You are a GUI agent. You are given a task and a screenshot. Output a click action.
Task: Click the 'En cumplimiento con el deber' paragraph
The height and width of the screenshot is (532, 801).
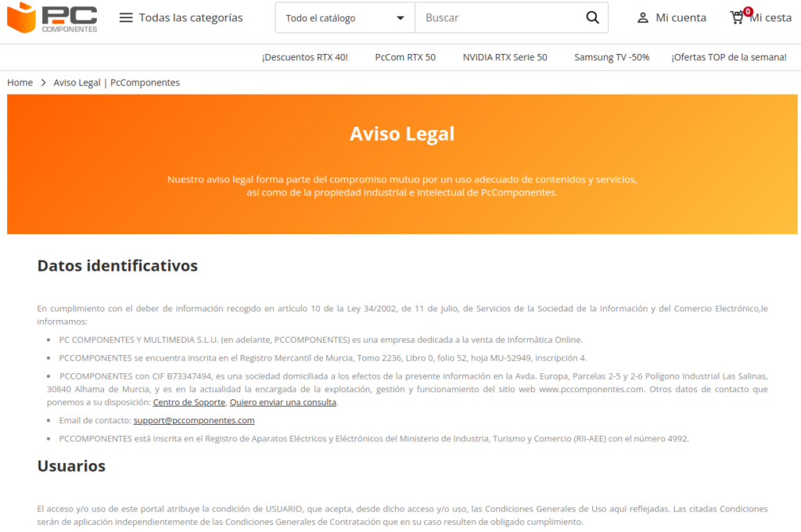402,315
